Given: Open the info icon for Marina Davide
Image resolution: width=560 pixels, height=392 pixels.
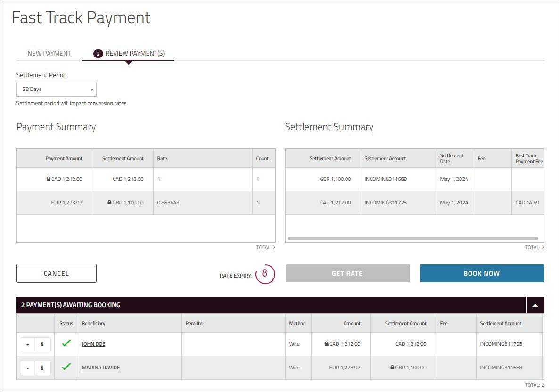Looking at the screenshot, I should [x=42, y=367].
